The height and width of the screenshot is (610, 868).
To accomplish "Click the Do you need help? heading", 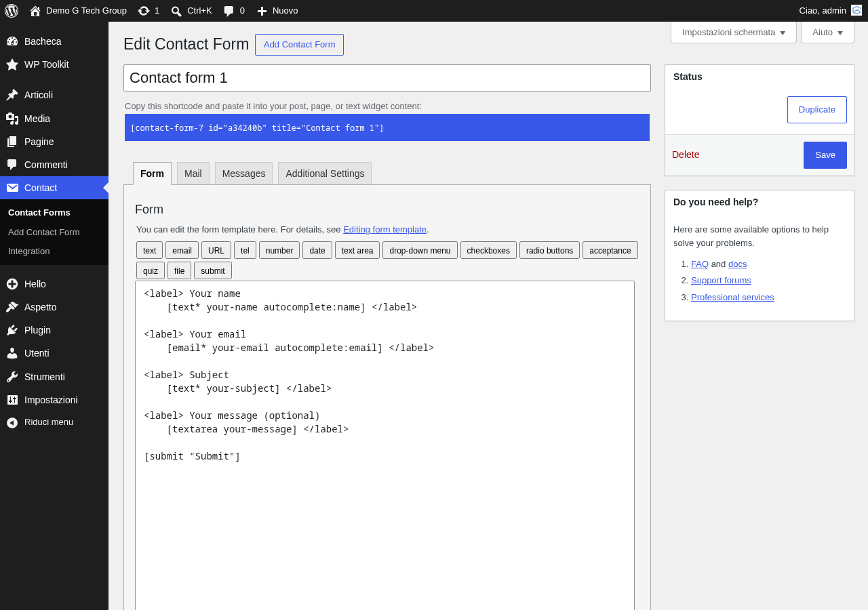I will pos(715,202).
